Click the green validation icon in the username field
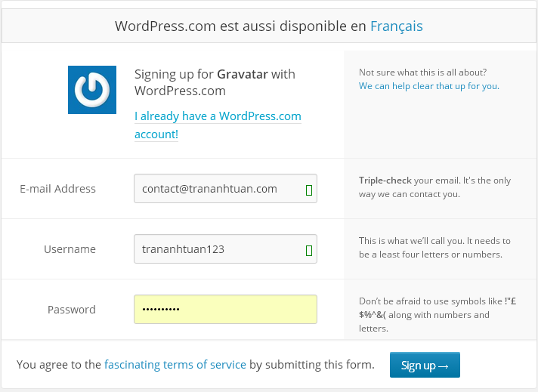The height and width of the screenshot is (392, 538). 308,250
